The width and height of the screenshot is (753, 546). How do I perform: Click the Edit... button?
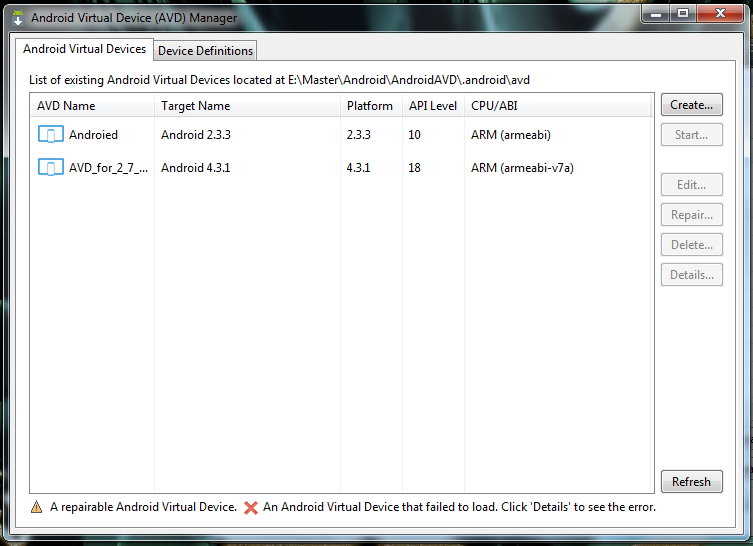(692, 185)
